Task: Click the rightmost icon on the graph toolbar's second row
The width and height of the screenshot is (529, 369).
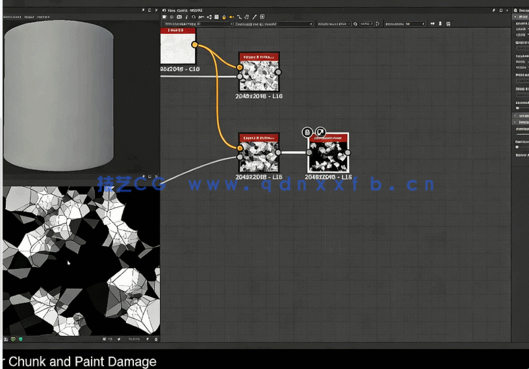Action: tap(448, 24)
